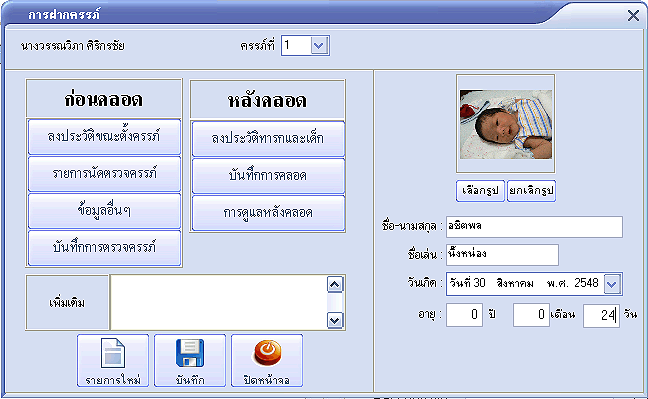Click the ข้อมูลอื่นๆ button
The height and width of the screenshot is (399, 648).
pyautogui.click(x=104, y=211)
